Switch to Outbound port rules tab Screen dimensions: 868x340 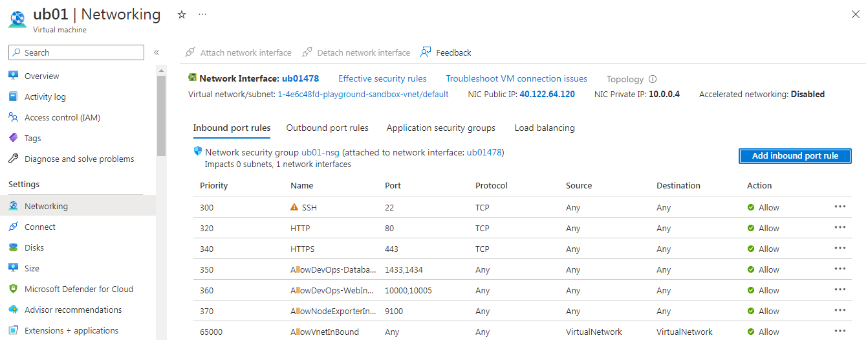(327, 128)
